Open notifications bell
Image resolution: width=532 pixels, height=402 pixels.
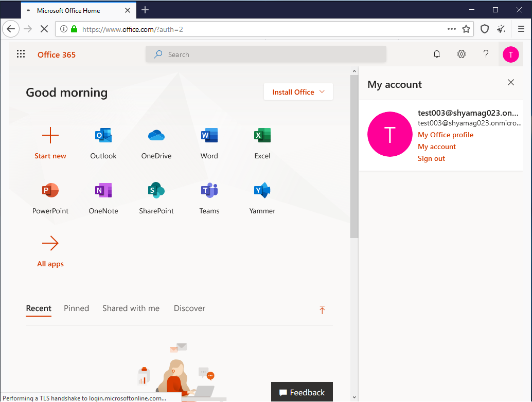tap(437, 54)
